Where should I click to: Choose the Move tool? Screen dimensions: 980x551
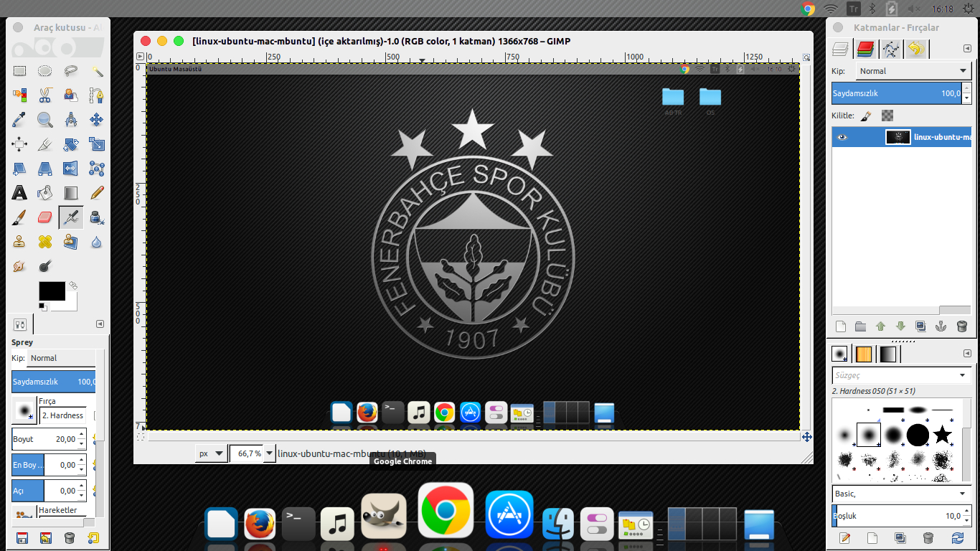tap(97, 119)
